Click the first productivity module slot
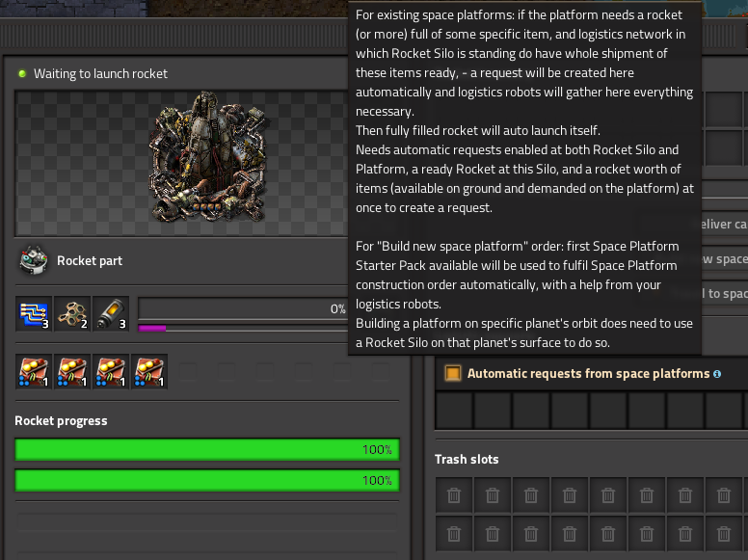Viewport: 748px width, 560px height. click(x=34, y=372)
